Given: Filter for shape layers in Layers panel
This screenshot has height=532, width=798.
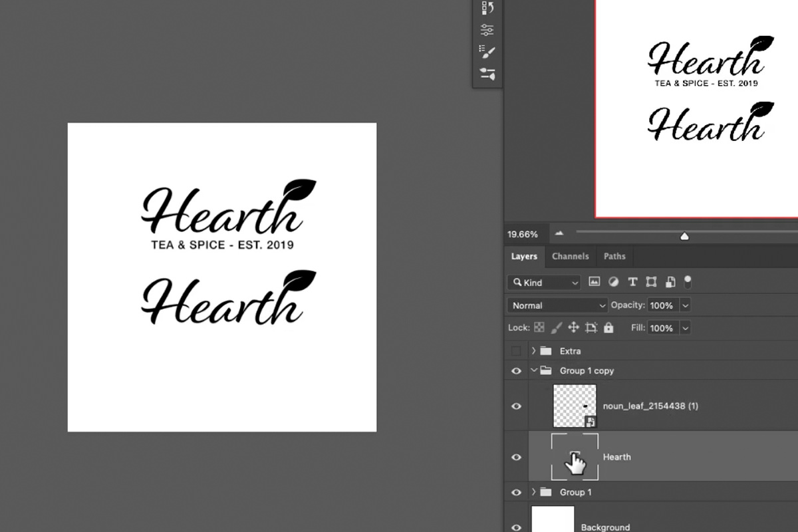Looking at the screenshot, I should [651, 282].
